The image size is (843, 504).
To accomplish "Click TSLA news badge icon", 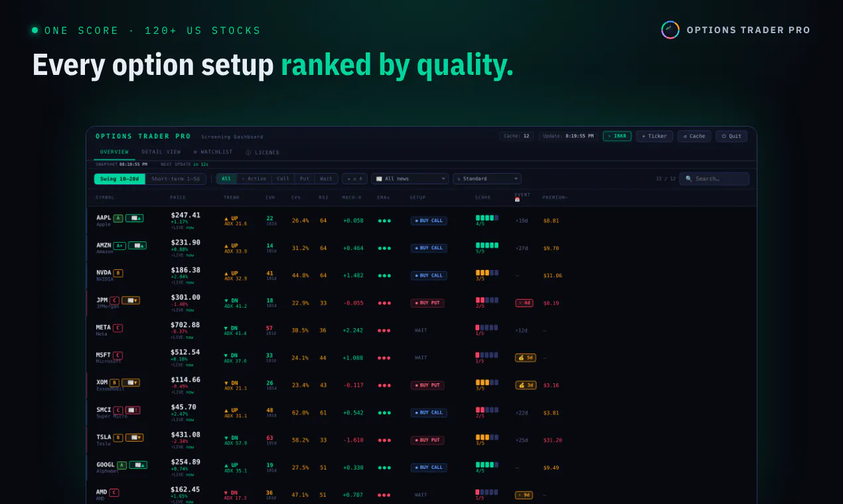I will point(135,438).
